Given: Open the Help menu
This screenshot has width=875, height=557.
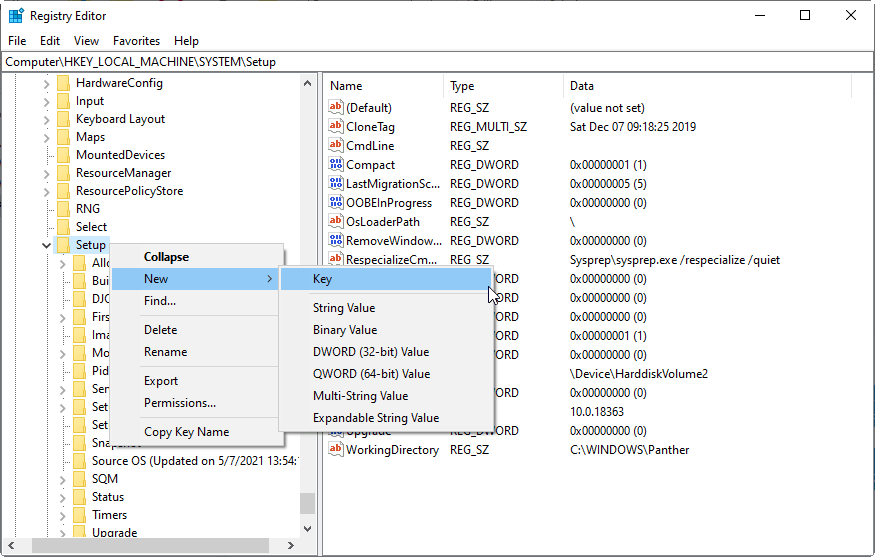Looking at the screenshot, I should point(186,41).
